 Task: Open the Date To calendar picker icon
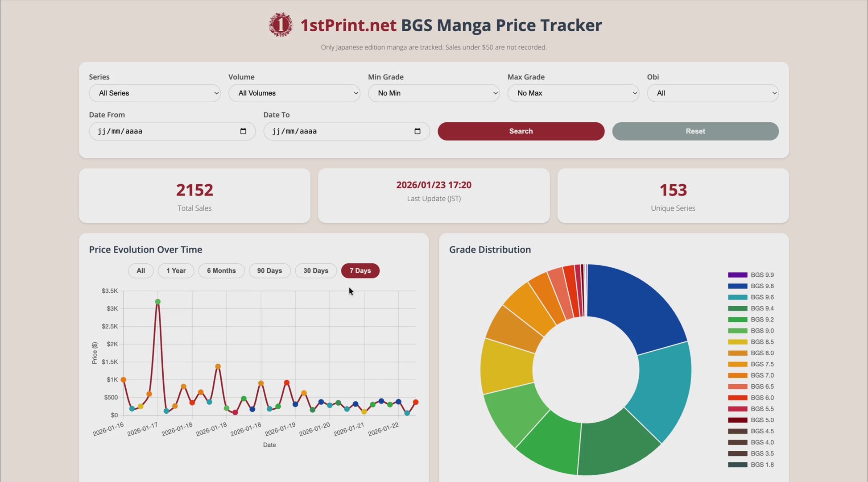pyautogui.click(x=417, y=131)
